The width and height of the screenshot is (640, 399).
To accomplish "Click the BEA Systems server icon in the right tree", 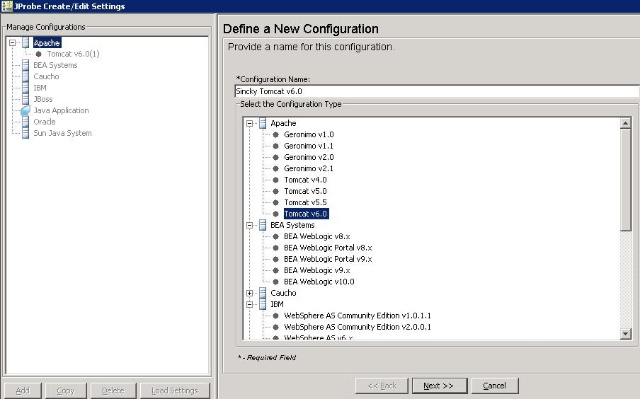I will (262, 225).
